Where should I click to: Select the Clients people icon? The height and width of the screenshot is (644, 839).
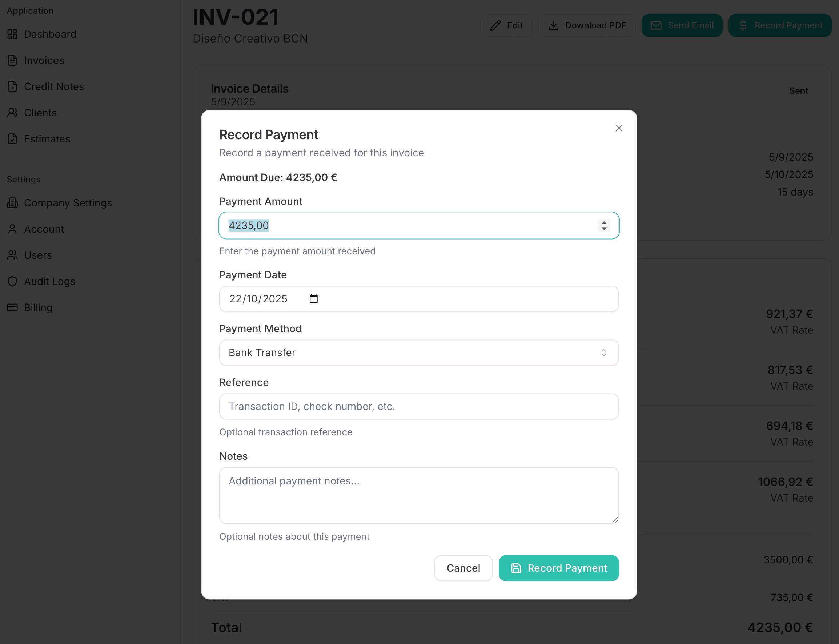coord(12,113)
